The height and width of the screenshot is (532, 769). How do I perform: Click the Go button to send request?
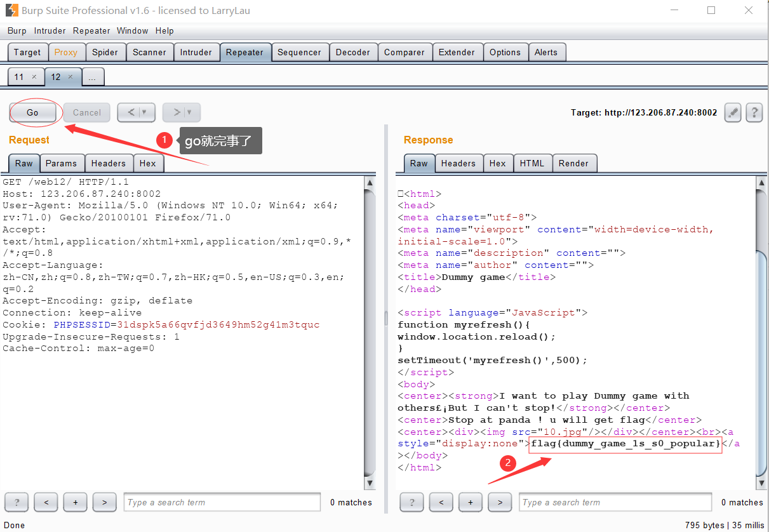[x=32, y=112]
